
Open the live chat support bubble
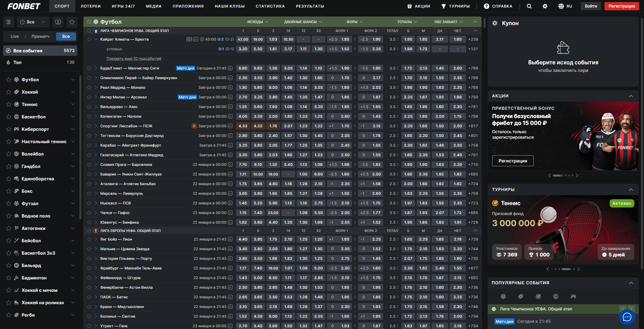[x=627, y=317]
